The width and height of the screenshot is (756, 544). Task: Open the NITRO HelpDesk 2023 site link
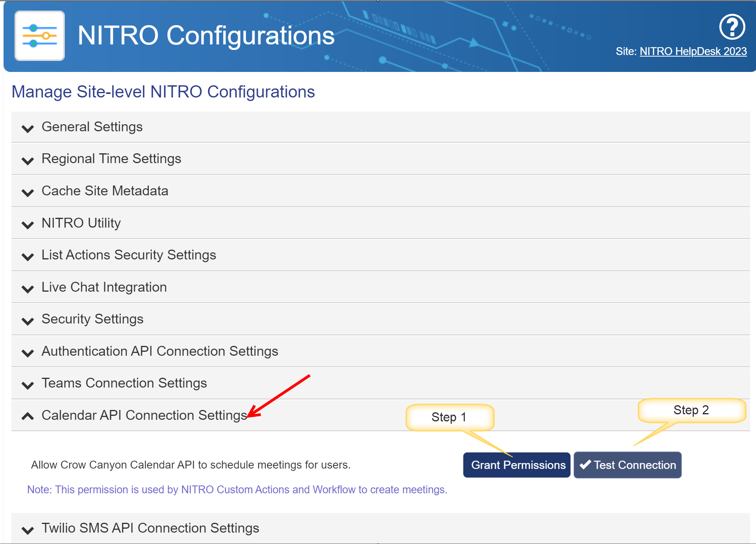[x=693, y=51]
